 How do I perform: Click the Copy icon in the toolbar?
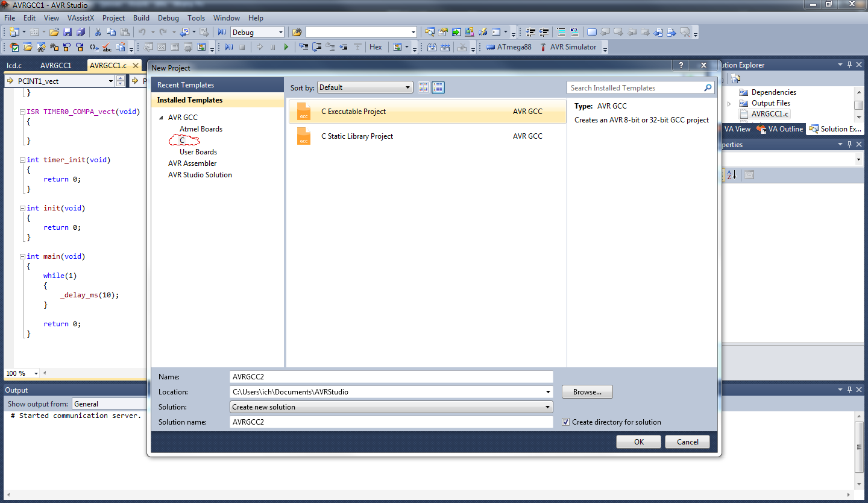pyautogui.click(x=111, y=32)
